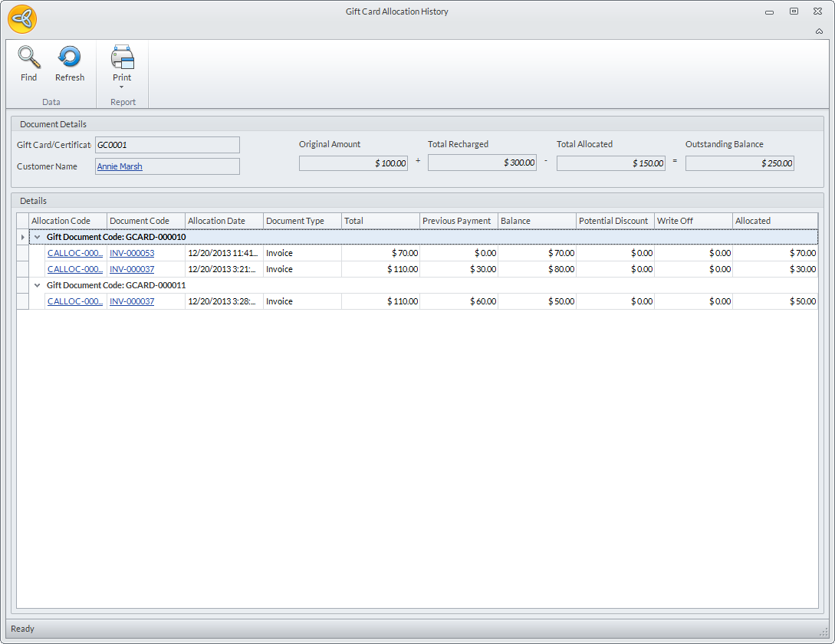Sort by Allocation Date column header
Image resolution: width=835 pixels, height=644 pixels.
coord(224,221)
